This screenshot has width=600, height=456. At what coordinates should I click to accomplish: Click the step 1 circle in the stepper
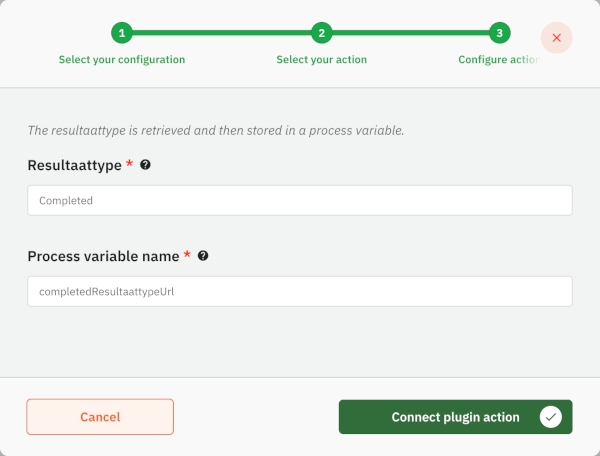click(x=121, y=33)
